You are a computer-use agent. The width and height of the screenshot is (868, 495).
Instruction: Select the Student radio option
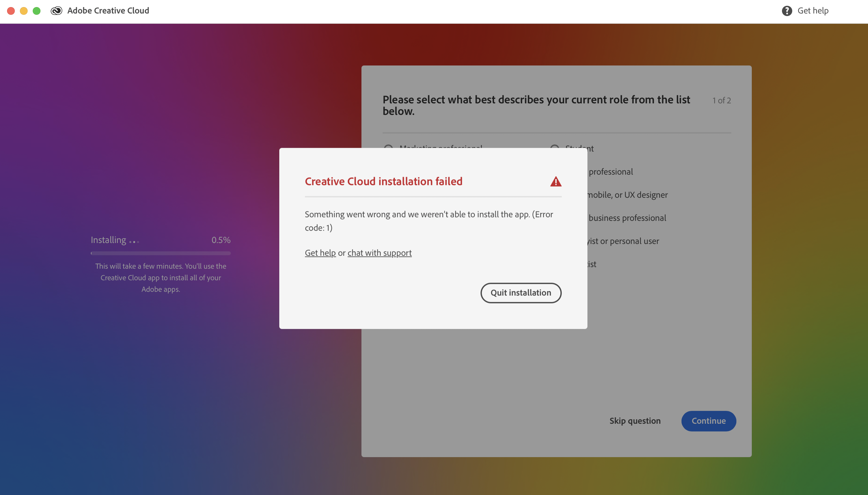tap(555, 146)
